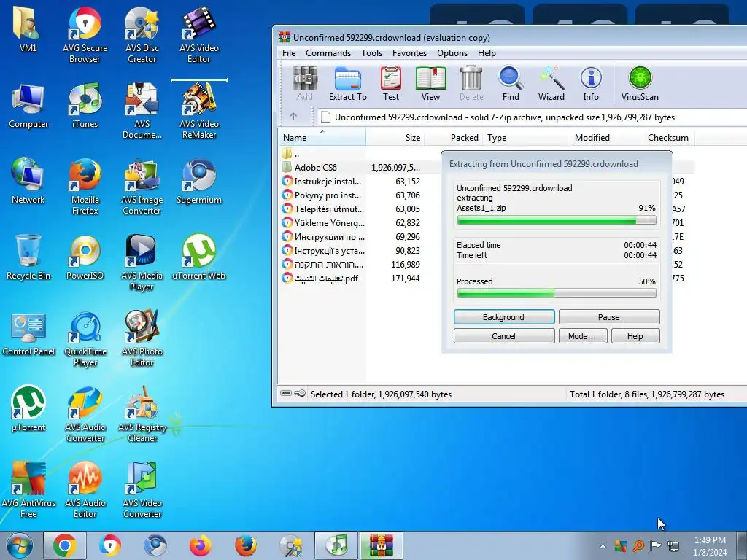Screen dimensions: 747x560
Task: Run VirusScan from the WinRAR toolbar
Action: tap(640, 84)
